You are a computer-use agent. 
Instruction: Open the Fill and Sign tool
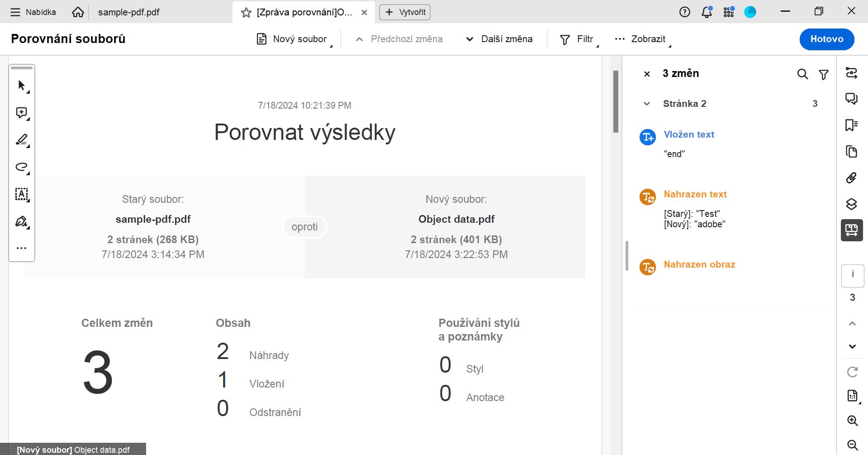[21, 221]
